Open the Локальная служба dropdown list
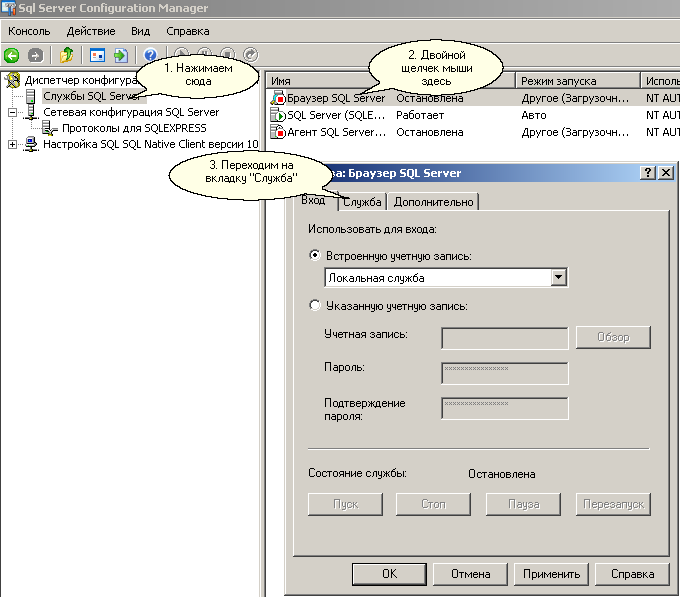 click(559, 278)
